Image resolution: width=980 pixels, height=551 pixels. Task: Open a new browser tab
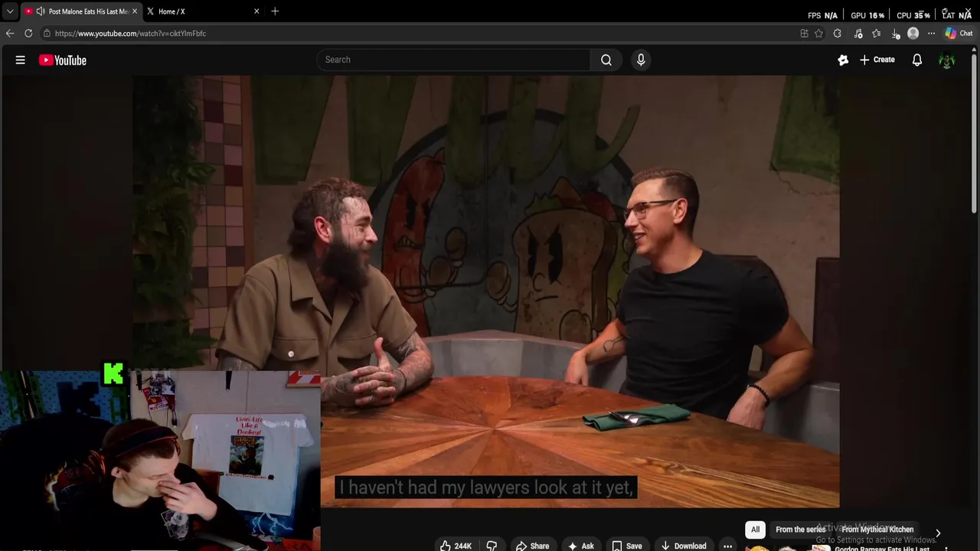click(275, 11)
